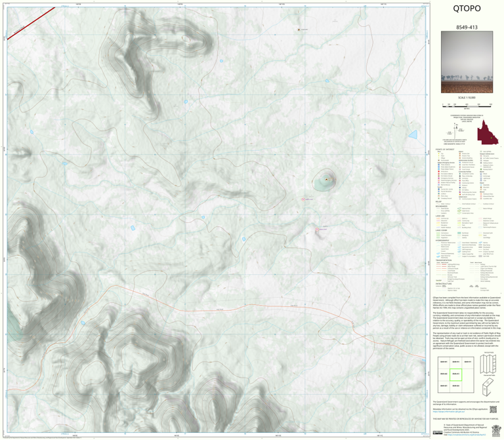Image resolution: width=504 pixels, height=440 pixels.
Task: Click the SCALE 1:10,000 label
Action: [x=467, y=98]
